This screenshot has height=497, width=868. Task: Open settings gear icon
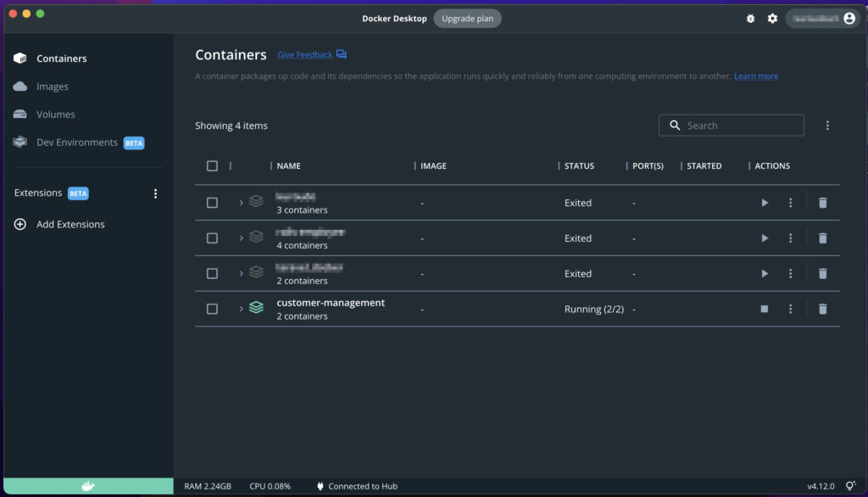(772, 19)
